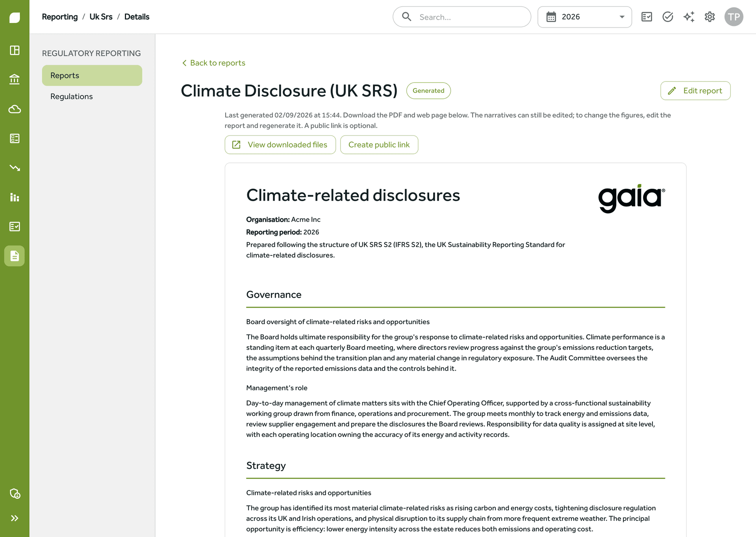
Task: Select Regulations in Regulatory Reporting menu
Action: tap(92, 96)
